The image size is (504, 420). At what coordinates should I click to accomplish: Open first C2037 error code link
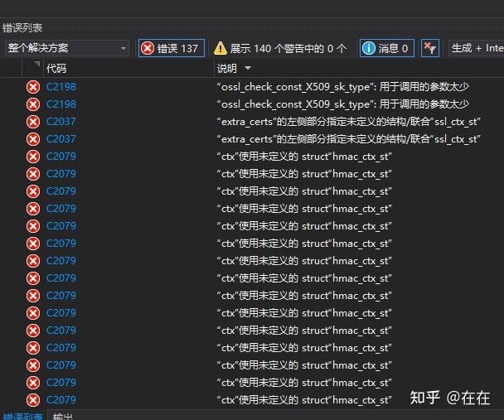[x=61, y=122]
